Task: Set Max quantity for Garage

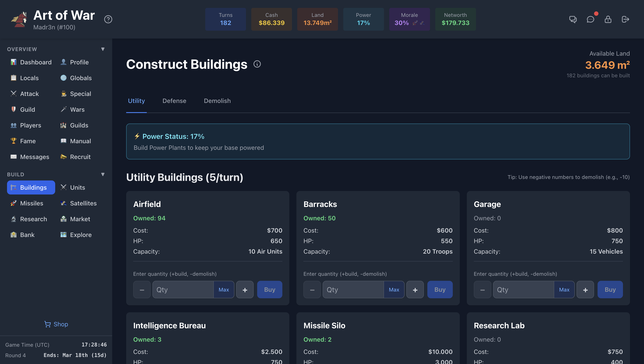Action: point(564,290)
